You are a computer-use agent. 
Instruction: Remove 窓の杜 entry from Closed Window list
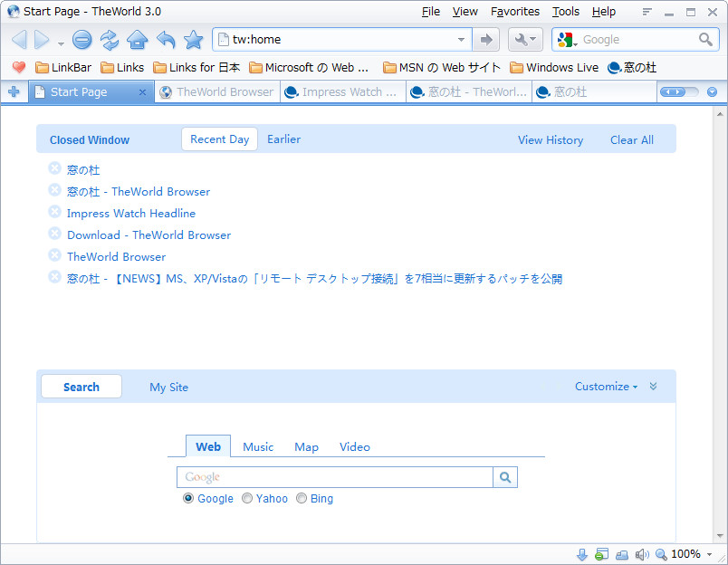point(55,168)
